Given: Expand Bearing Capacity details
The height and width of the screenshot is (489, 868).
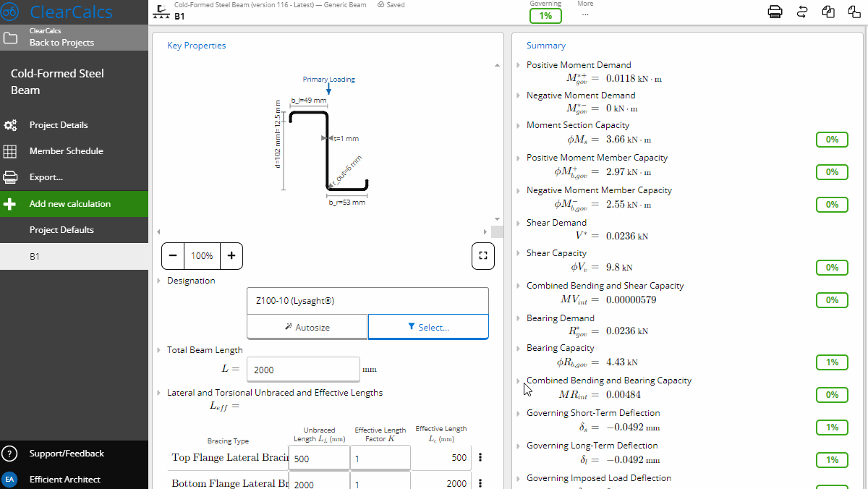Looking at the screenshot, I should click(x=519, y=348).
